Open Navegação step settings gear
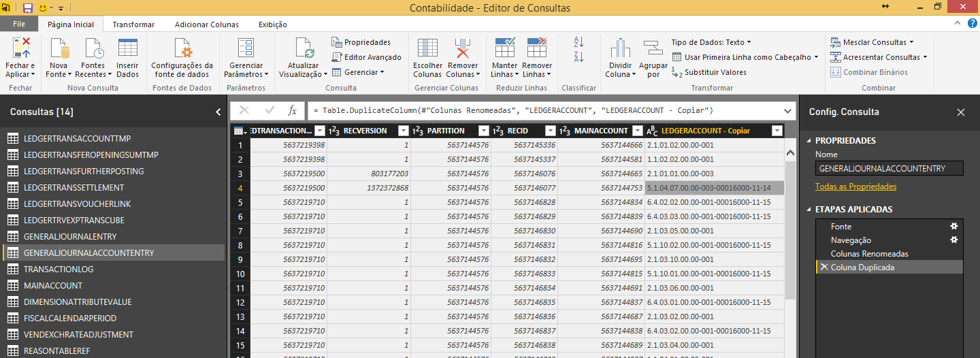980x358 pixels. [954, 240]
